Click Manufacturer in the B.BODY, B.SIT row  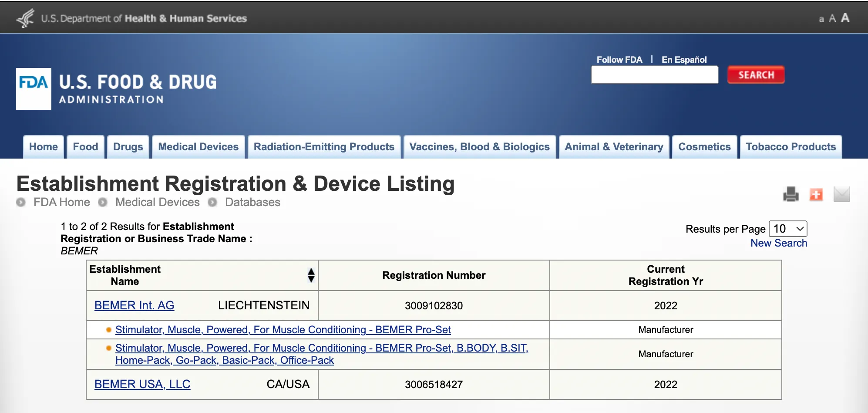click(x=666, y=354)
